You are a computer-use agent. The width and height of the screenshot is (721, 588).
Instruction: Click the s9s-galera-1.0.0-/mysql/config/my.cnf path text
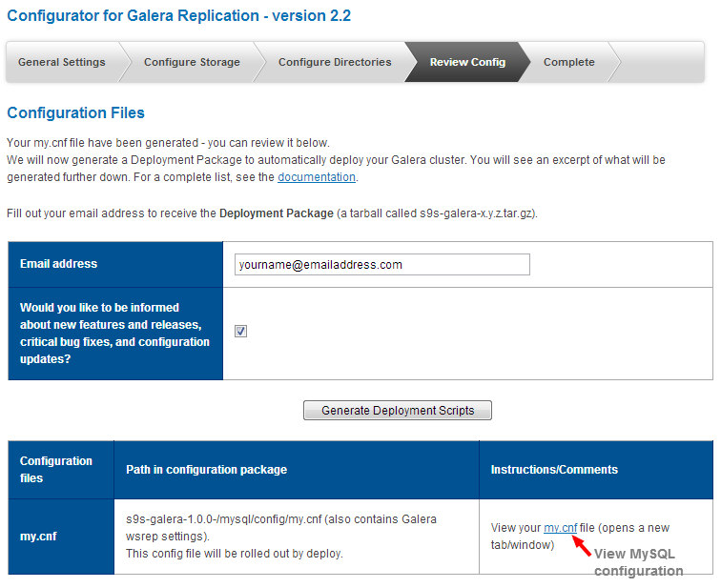coord(224,519)
